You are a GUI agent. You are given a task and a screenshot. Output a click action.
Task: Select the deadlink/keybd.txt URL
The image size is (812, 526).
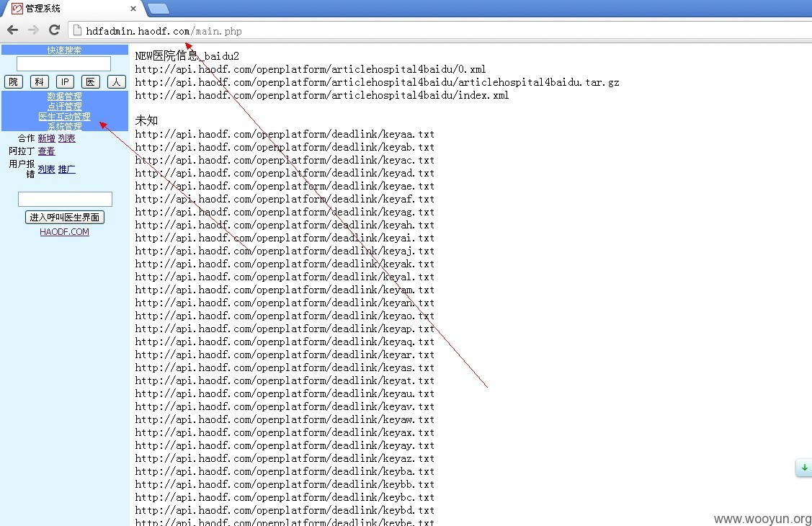(x=285, y=510)
